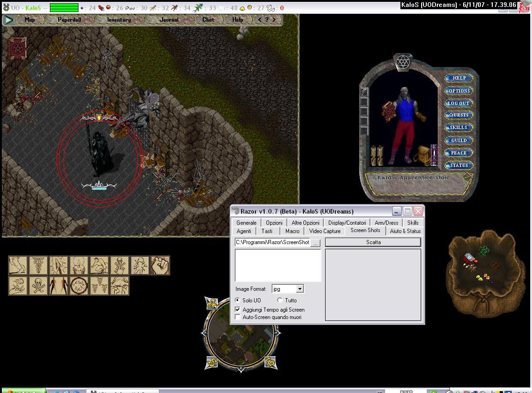This screenshot has height=393, width=532.
Task: Open Journal from game menu bar
Action: [169, 20]
